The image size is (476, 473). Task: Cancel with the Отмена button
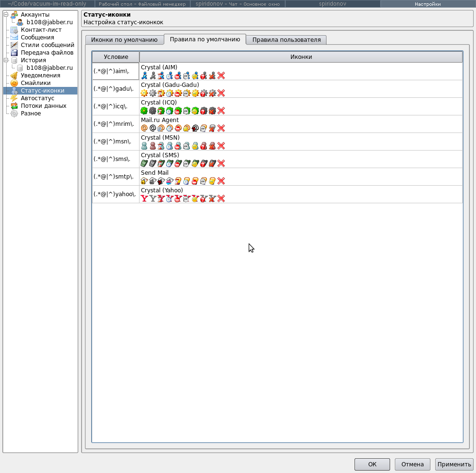click(412, 464)
